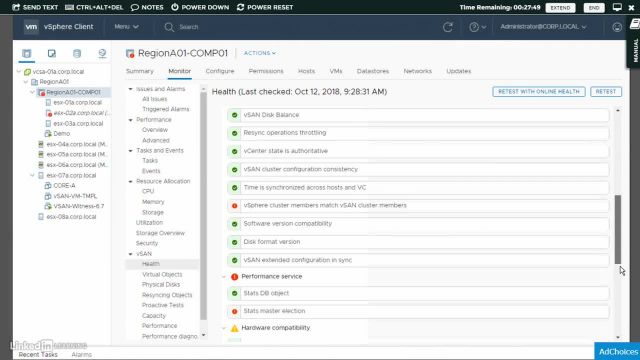640x360 pixels.
Task: Click the smiley feedback icon
Action: [x=617, y=27]
